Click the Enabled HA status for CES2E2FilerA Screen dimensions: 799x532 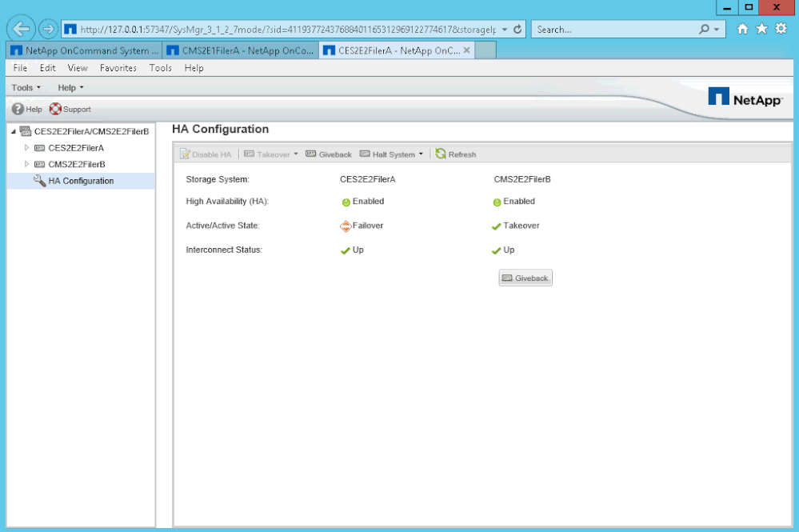point(363,202)
